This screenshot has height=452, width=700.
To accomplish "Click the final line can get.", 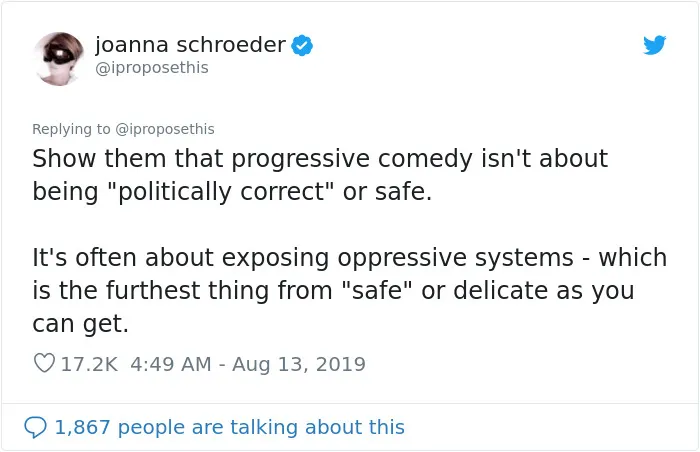I will (80, 324).
